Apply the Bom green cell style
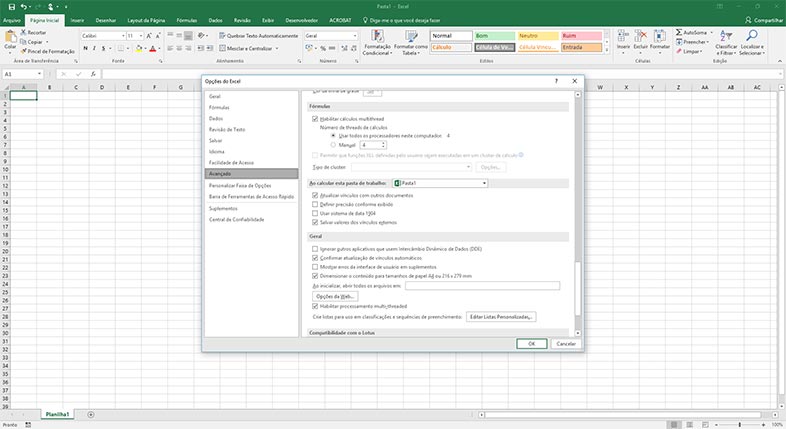The height and width of the screenshot is (429, 786). 494,36
